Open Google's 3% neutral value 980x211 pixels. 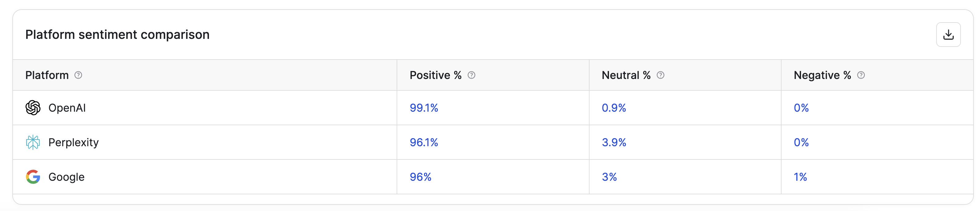click(x=609, y=177)
